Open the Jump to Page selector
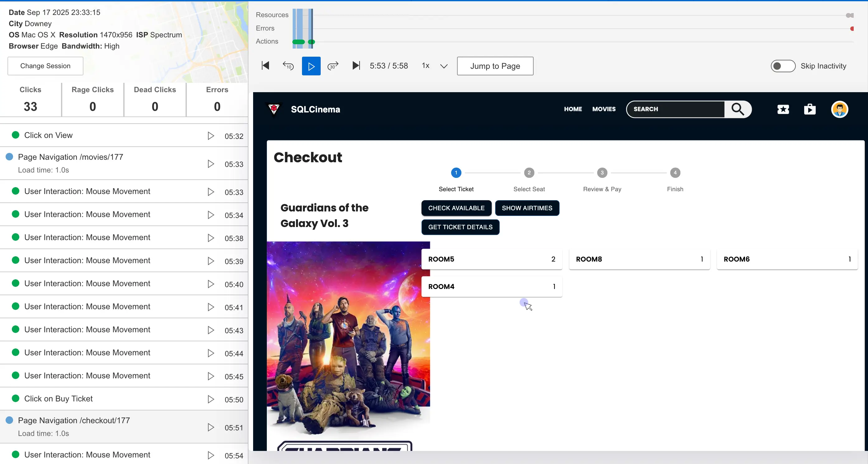This screenshot has width=868, height=464. click(x=495, y=66)
